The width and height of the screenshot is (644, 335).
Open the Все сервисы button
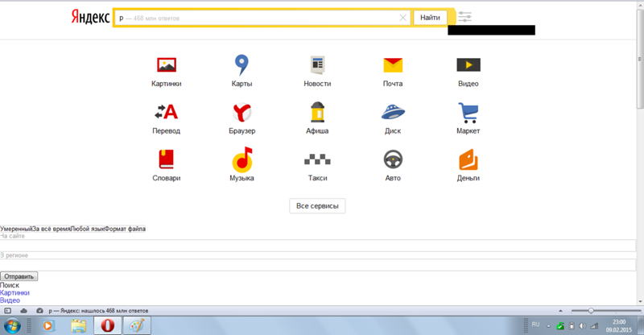point(317,206)
